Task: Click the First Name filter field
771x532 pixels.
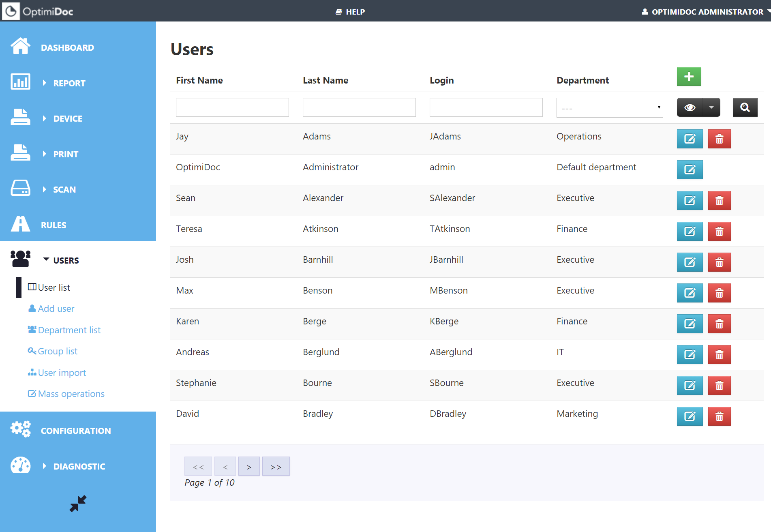Action: 232,107
